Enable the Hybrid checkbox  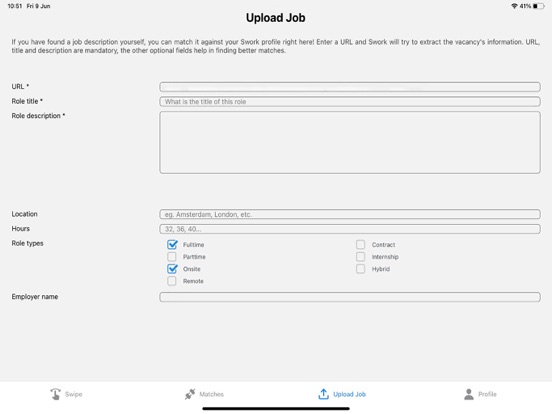pyautogui.click(x=360, y=269)
